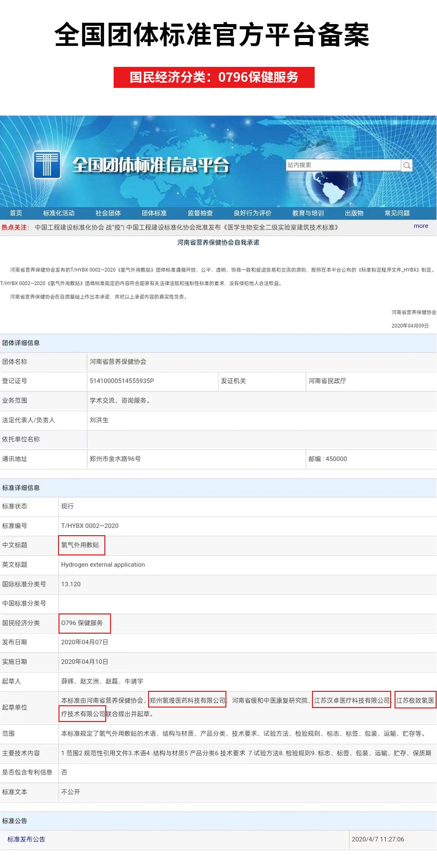Click the platform logo icon
This screenshot has height=868, width=437.
point(47,164)
